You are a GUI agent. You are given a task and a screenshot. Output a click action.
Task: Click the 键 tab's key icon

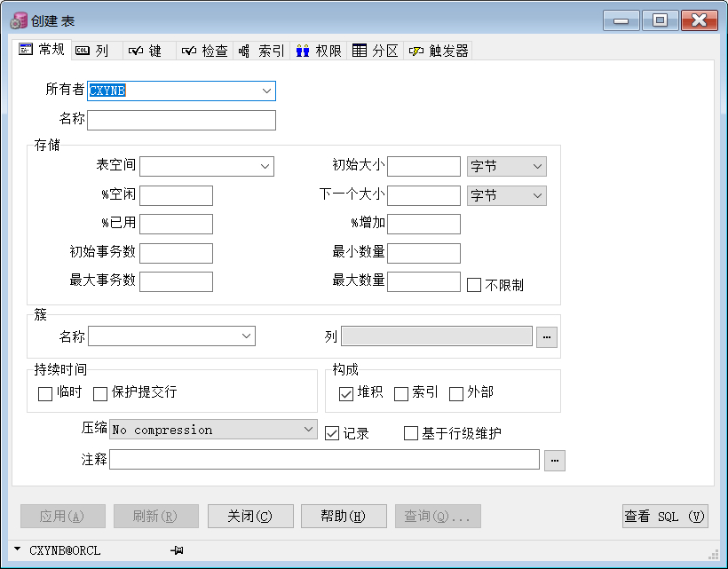(136, 51)
